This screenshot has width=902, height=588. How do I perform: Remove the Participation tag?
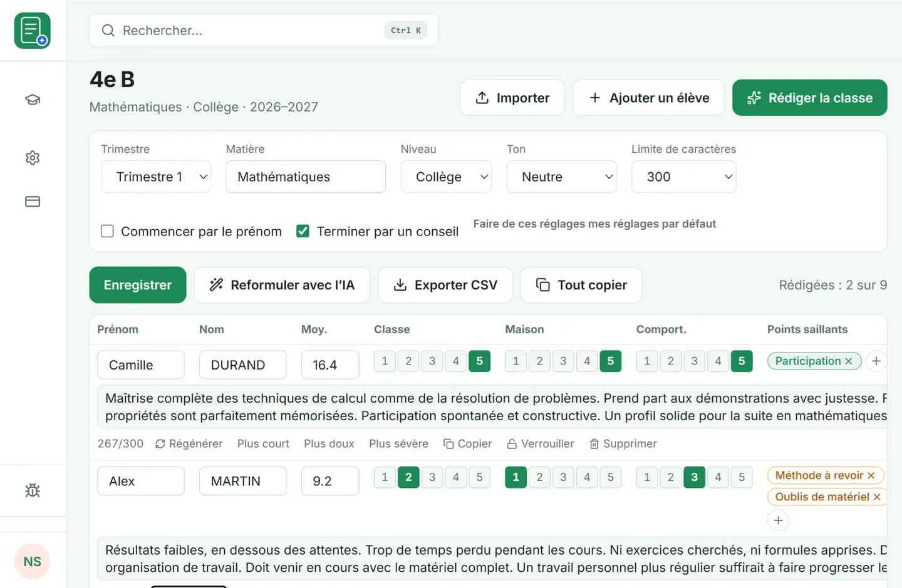(848, 361)
